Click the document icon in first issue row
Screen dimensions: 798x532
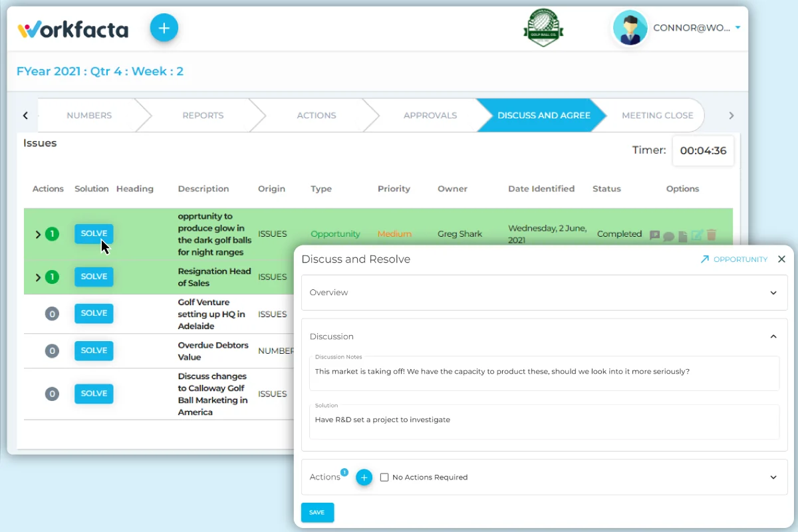point(683,235)
